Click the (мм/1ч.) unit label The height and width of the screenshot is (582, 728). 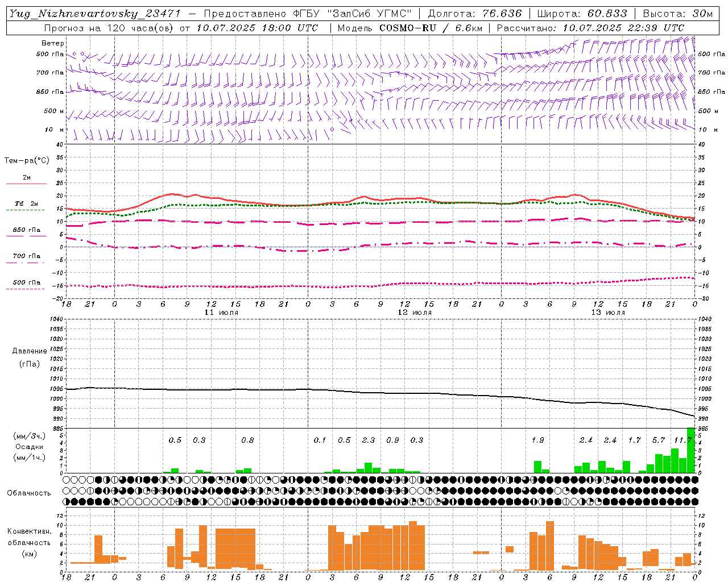29,458
